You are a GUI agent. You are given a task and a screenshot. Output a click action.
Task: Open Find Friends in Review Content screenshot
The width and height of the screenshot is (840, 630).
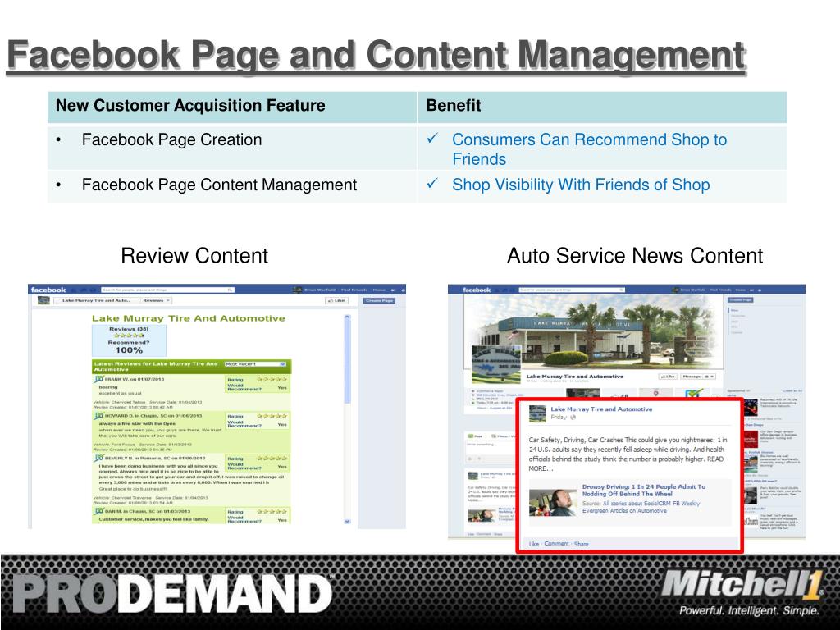pyautogui.click(x=354, y=290)
